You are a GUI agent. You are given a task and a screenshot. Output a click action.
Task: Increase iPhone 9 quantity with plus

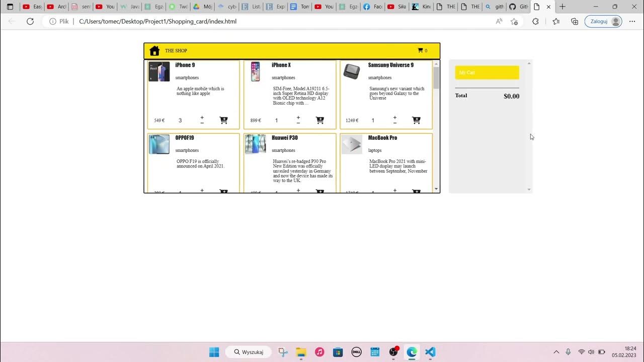pos(202,118)
